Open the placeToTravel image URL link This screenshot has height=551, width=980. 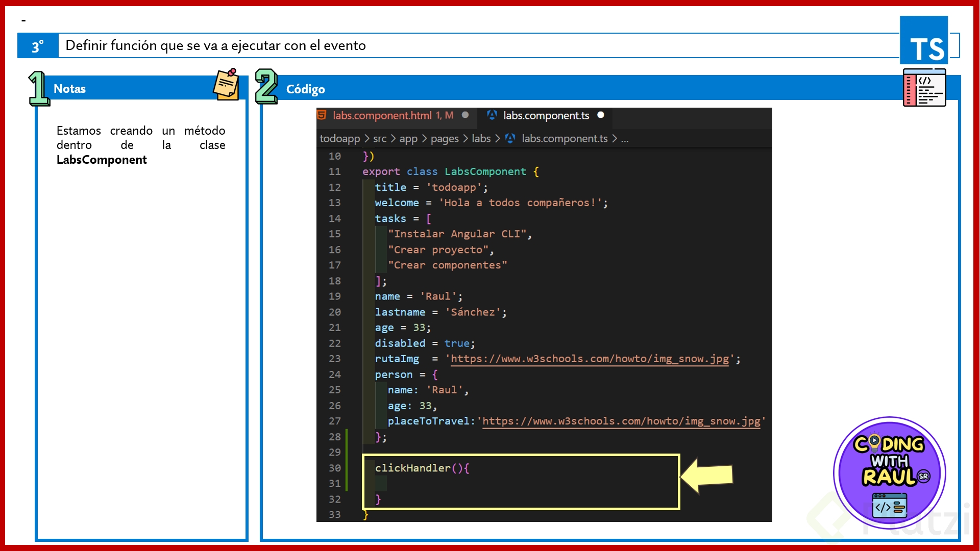click(621, 421)
